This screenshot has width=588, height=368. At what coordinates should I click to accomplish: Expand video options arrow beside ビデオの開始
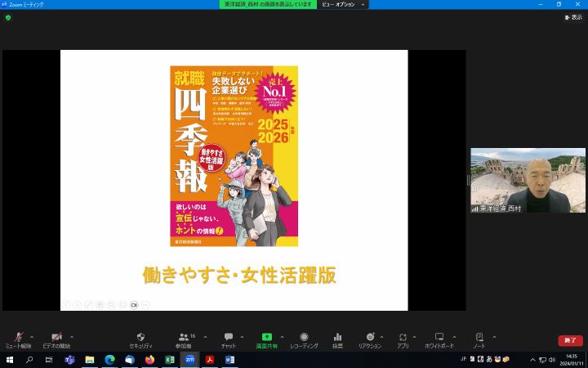[x=72, y=336]
